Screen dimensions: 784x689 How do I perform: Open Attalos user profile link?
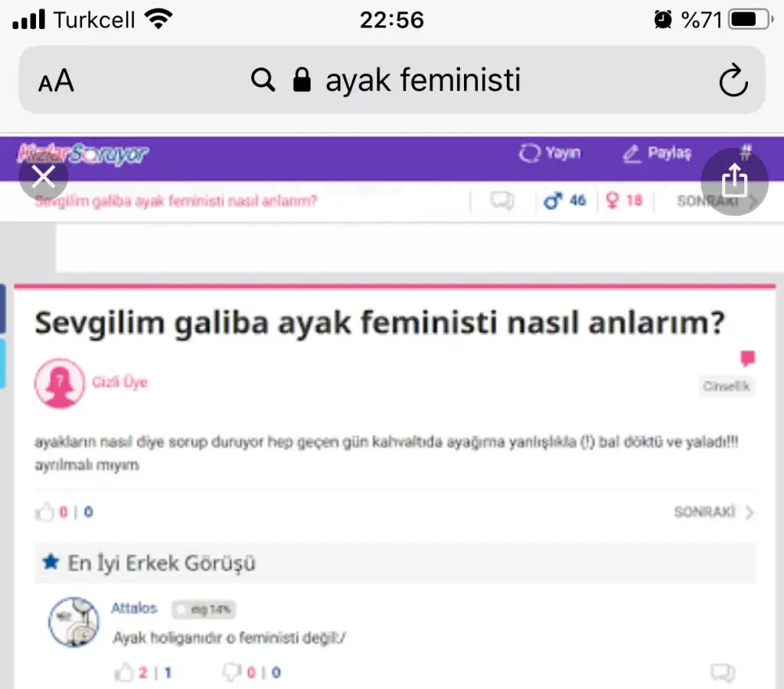click(134, 608)
